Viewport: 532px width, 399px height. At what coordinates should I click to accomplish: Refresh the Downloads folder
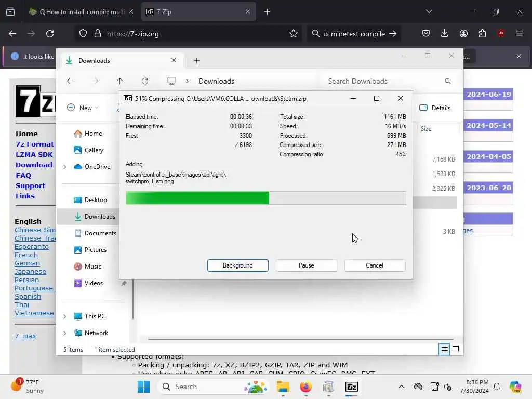tap(145, 81)
